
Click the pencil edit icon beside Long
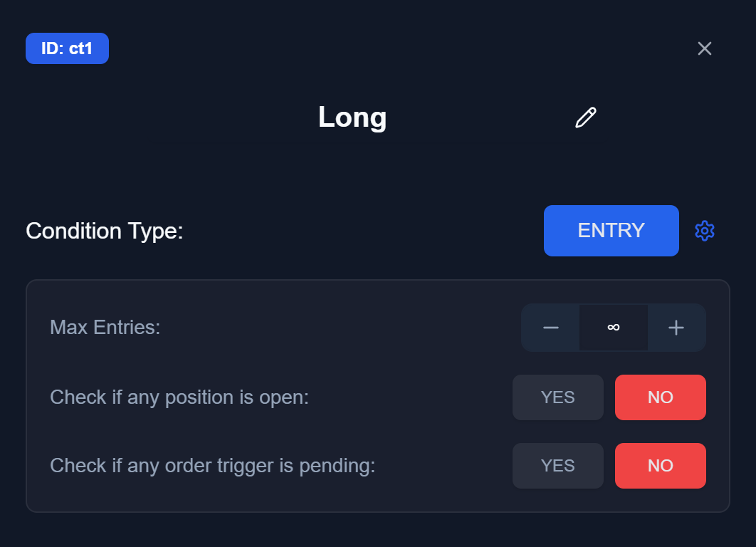(586, 118)
